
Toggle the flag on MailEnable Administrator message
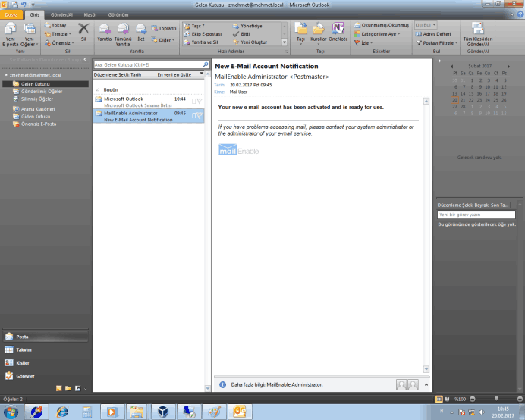point(200,115)
